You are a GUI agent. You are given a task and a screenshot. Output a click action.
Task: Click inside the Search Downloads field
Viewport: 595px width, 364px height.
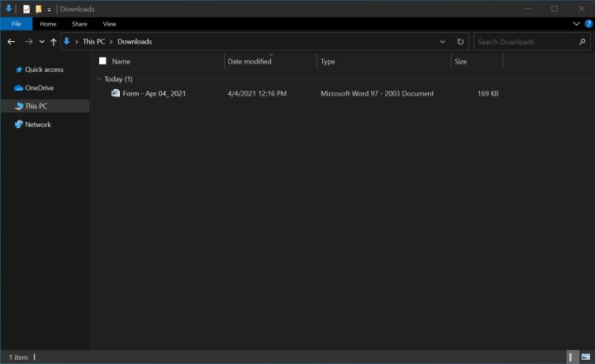click(521, 41)
